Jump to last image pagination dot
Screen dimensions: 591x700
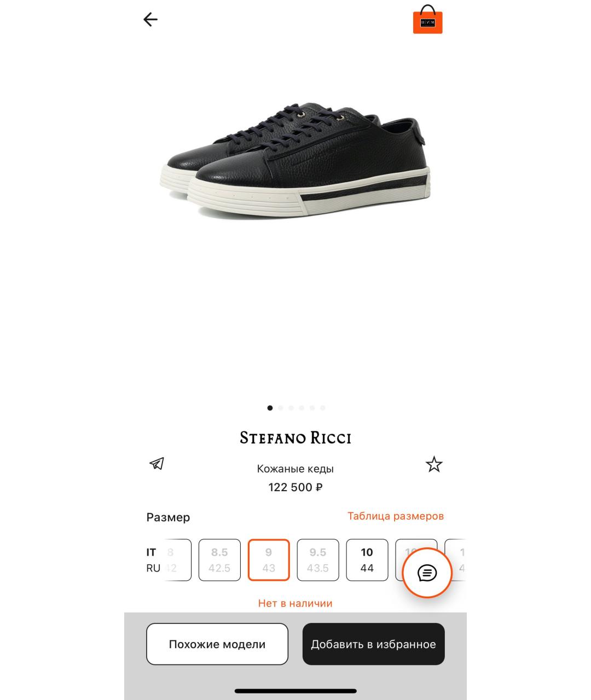tap(323, 408)
